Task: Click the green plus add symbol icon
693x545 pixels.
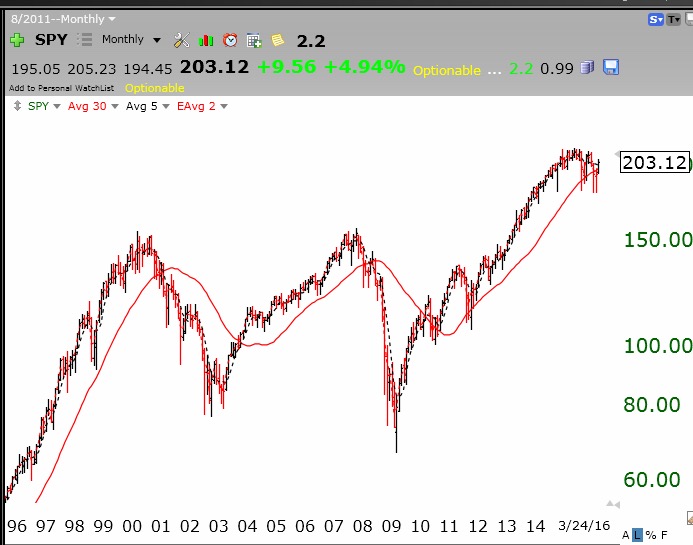Action: pos(17,40)
